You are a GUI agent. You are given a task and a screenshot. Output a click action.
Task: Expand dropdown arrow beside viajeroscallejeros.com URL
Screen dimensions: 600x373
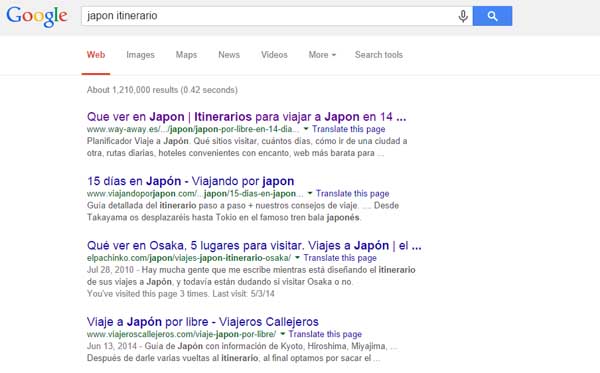[x=282, y=334]
